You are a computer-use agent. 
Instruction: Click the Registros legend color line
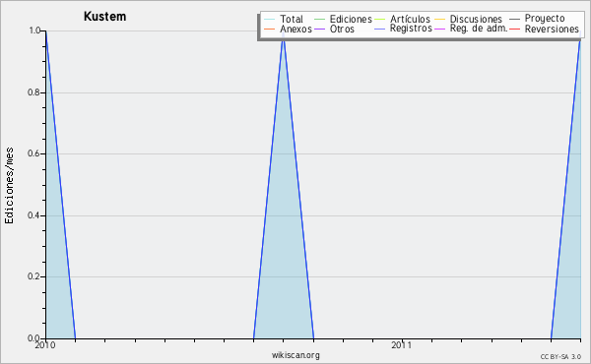pos(380,29)
